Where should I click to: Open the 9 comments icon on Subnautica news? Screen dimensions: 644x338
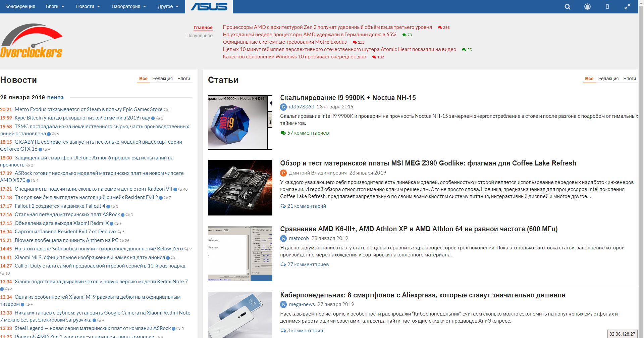coord(188,249)
